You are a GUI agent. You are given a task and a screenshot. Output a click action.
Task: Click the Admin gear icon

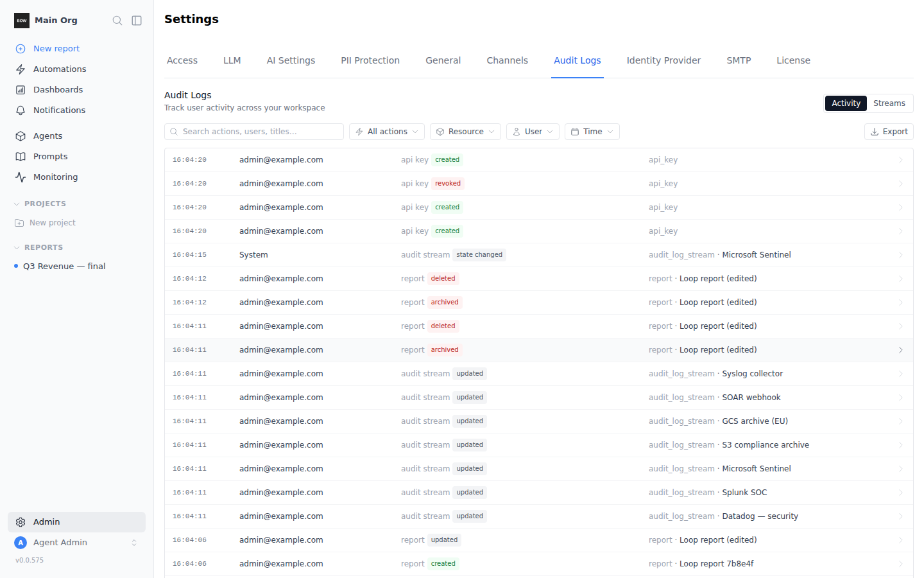21,522
